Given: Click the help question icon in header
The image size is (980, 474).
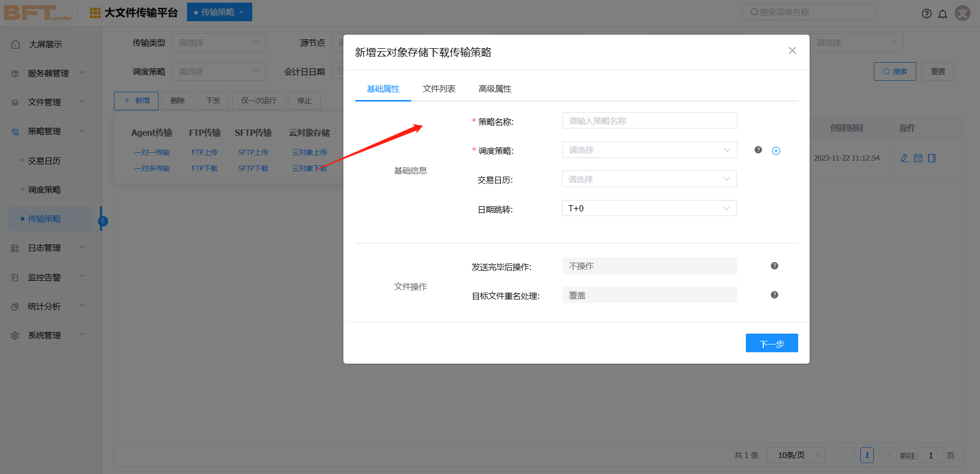Looking at the screenshot, I should pyautogui.click(x=927, y=13).
